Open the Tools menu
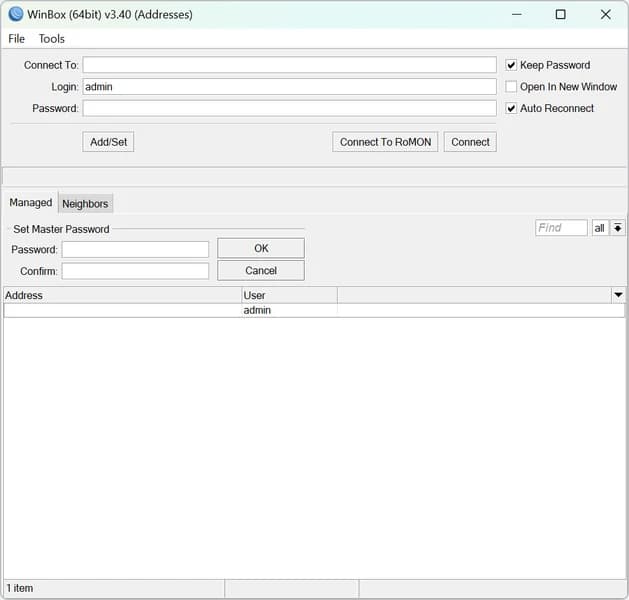 coord(51,39)
